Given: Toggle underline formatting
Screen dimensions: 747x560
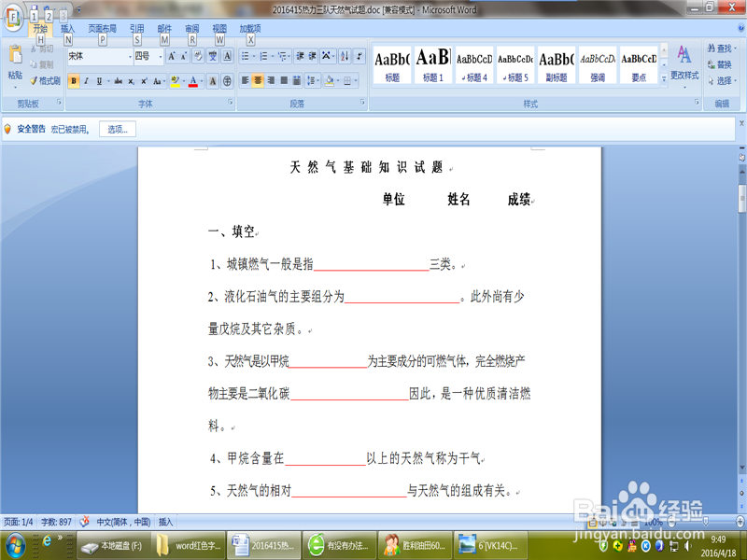Looking at the screenshot, I should 98,80.
